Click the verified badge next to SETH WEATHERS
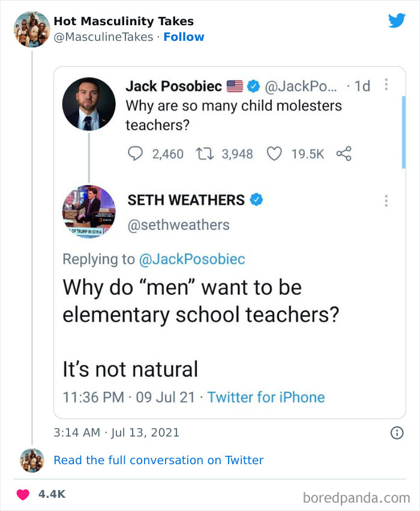This screenshot has height=511, width=420. point(255,199)
